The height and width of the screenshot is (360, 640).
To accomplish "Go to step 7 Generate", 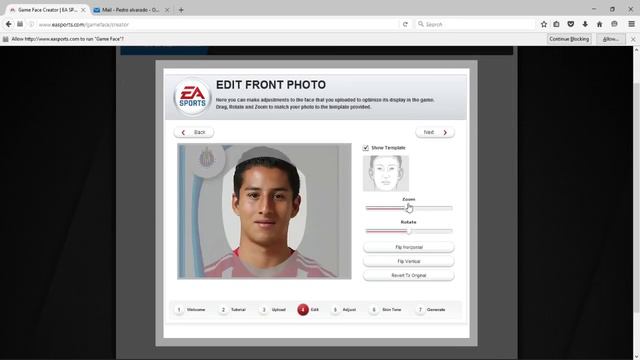I will coord(431,310).
